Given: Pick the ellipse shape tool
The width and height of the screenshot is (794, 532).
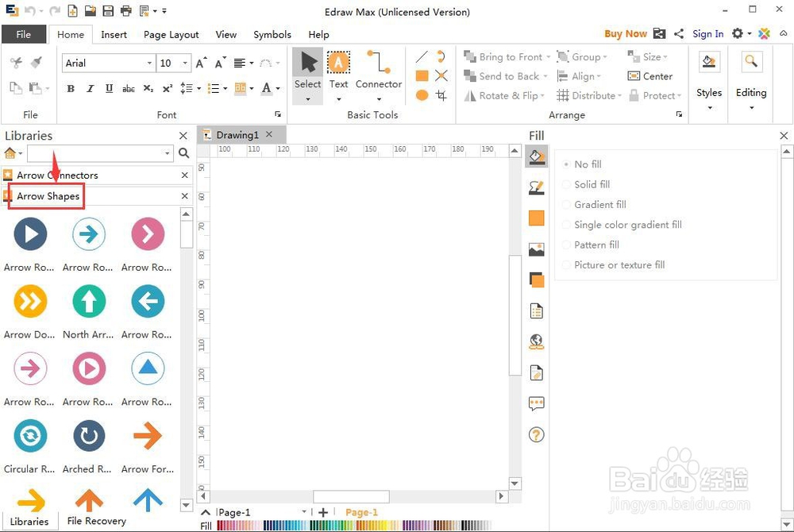Looking at the screenshot, I should [422, 95].
